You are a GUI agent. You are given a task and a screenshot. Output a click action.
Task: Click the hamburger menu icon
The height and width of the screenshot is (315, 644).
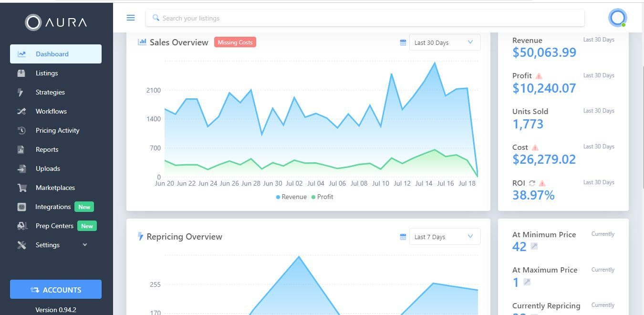tap(130, 18)
